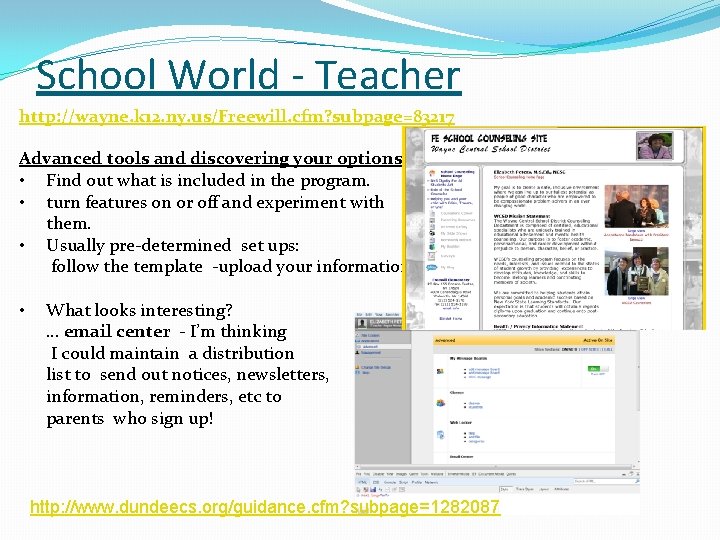The image size is (720, 540).
Task: Click the house icon beside School Counseling Home Page
Action: [x=432, y=173]
